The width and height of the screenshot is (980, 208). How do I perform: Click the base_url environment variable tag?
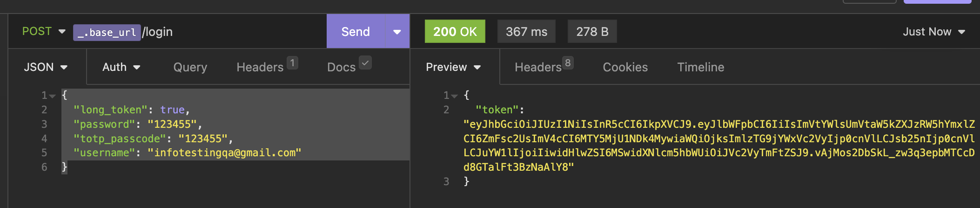point(107,33)
